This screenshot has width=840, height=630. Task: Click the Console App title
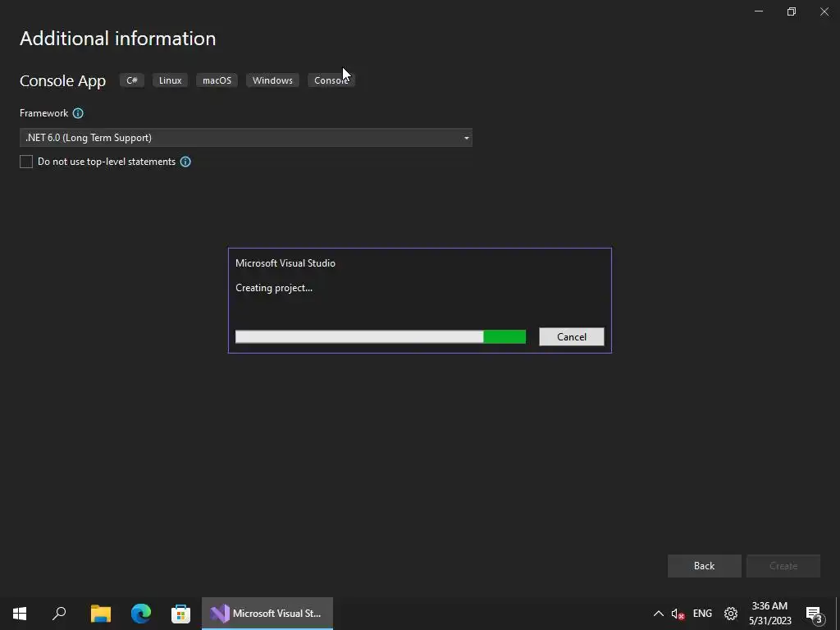62,81
